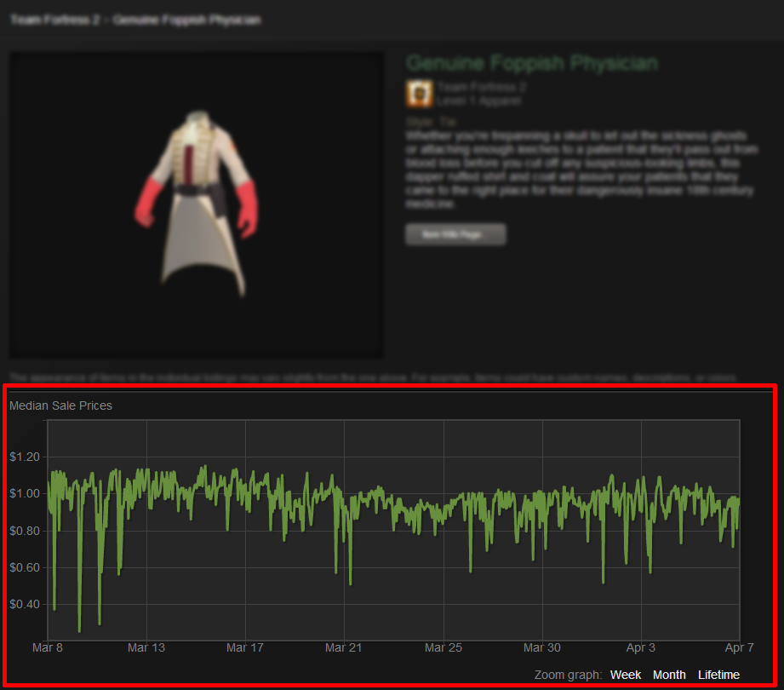This screenshot has height=690, width=784.
Task: Click the Mar 17 date axis label
Action: [245, 647]
